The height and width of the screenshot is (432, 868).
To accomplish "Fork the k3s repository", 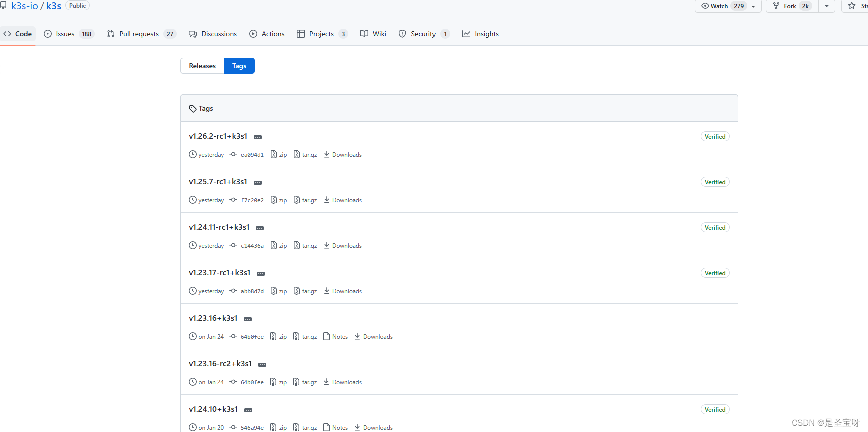I will [792, 6].
